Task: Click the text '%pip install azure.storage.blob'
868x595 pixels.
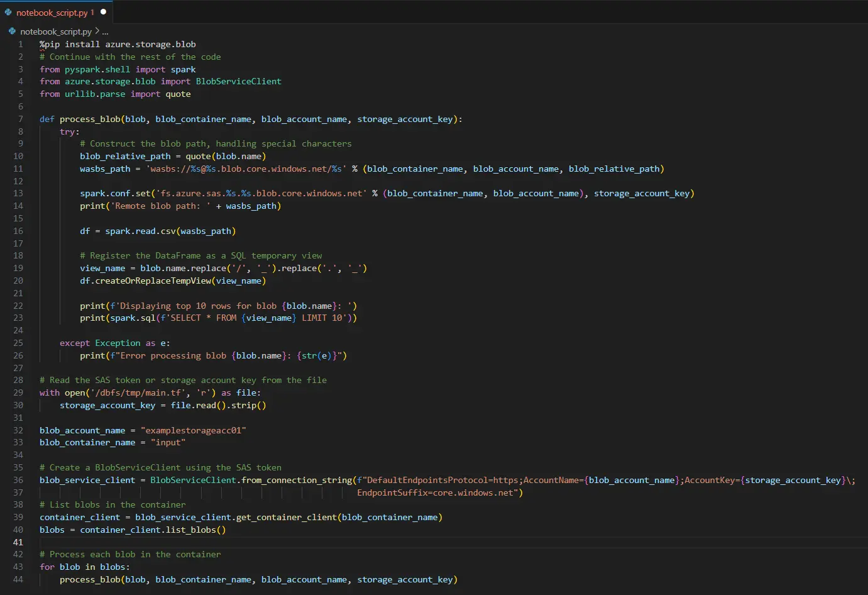Action: click(118, 44)
